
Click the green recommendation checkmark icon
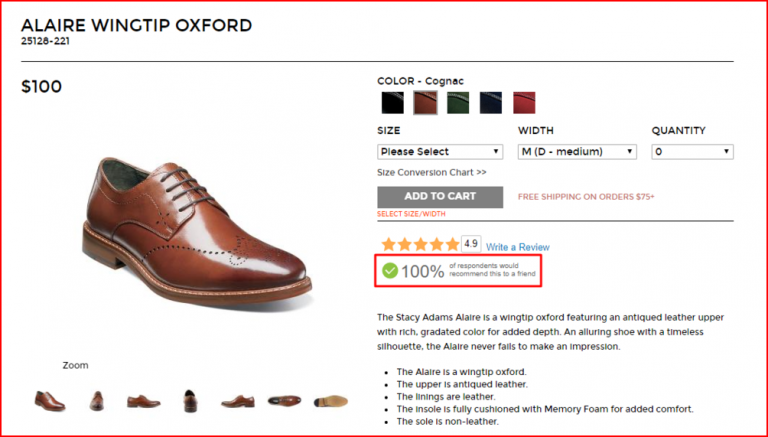(390, 270)
